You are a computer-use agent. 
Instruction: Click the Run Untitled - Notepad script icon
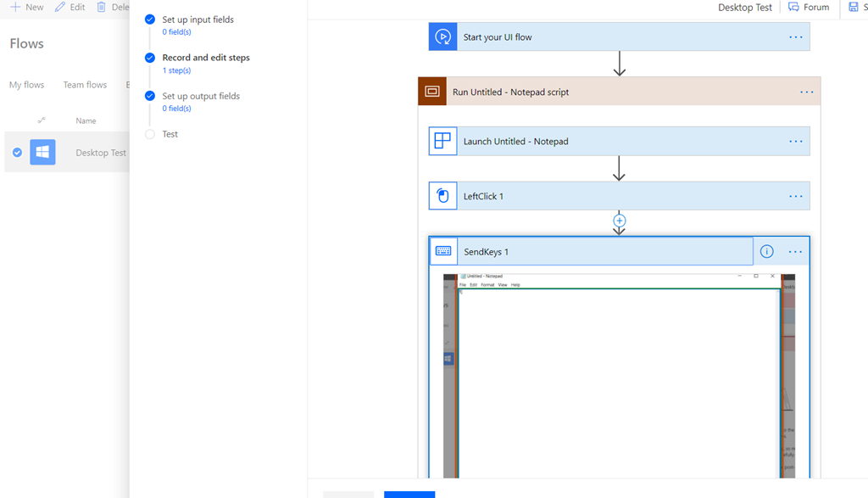(432, 92)
